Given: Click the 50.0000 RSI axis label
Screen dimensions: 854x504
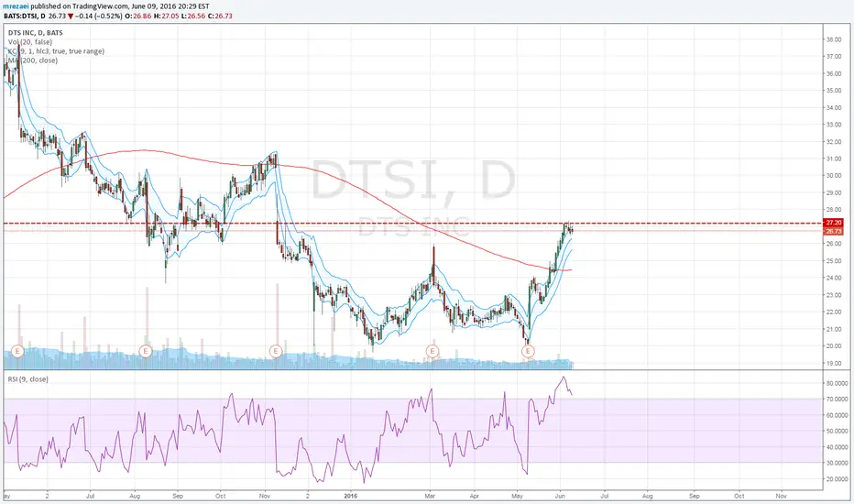Looking at the screenshot, I should 838,431.
